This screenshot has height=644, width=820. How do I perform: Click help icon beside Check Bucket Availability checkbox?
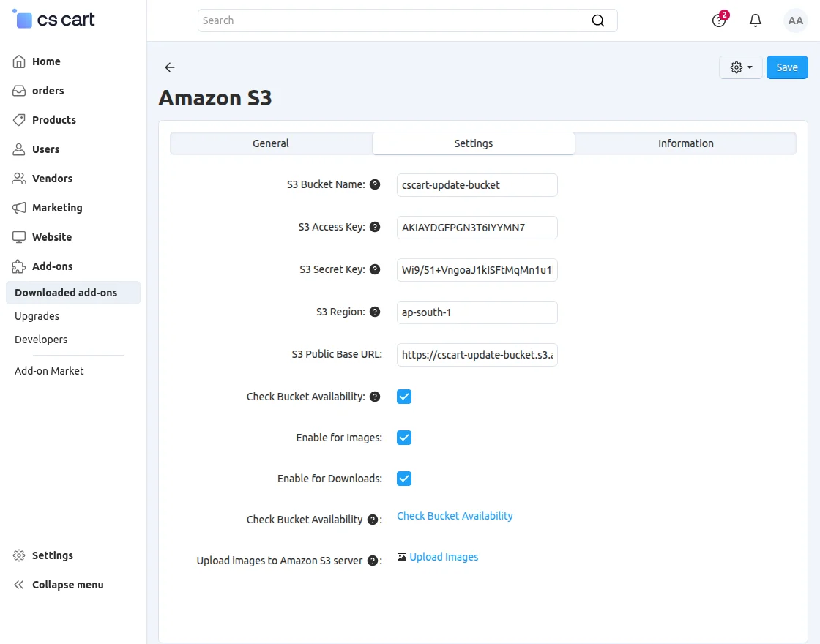(374, 397)
